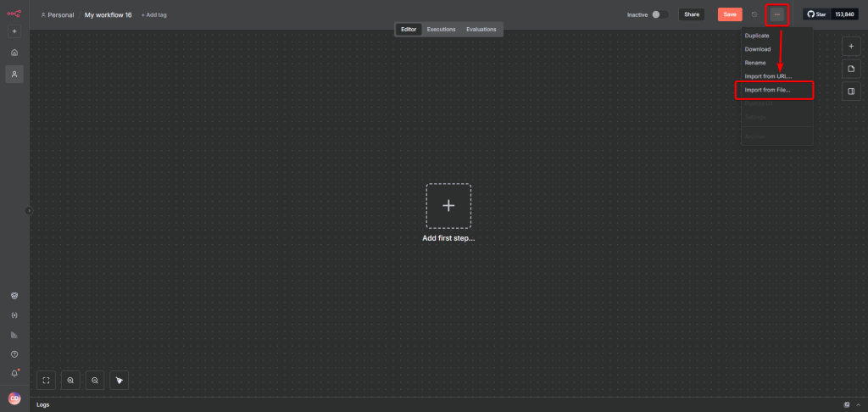
Task: Select Download in the workflow menu
Action: tap(758, 49)
